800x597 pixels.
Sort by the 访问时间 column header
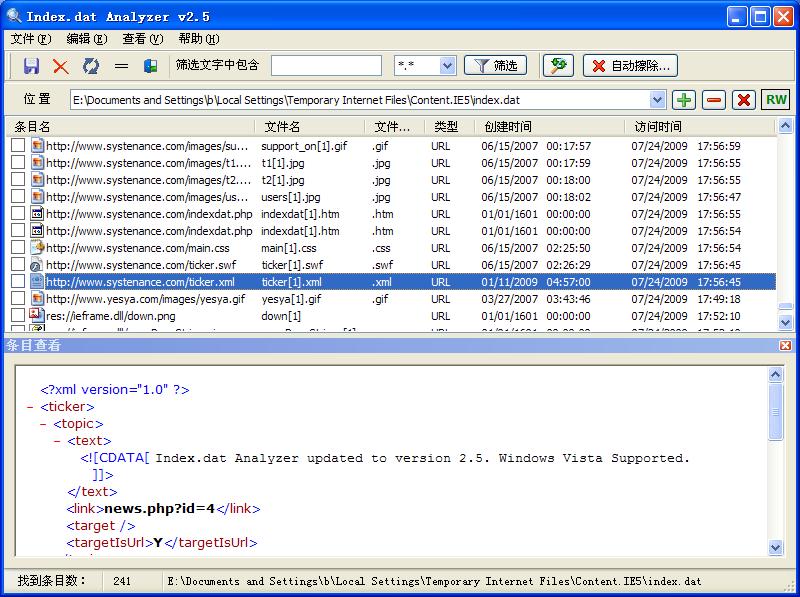point(700,127)
